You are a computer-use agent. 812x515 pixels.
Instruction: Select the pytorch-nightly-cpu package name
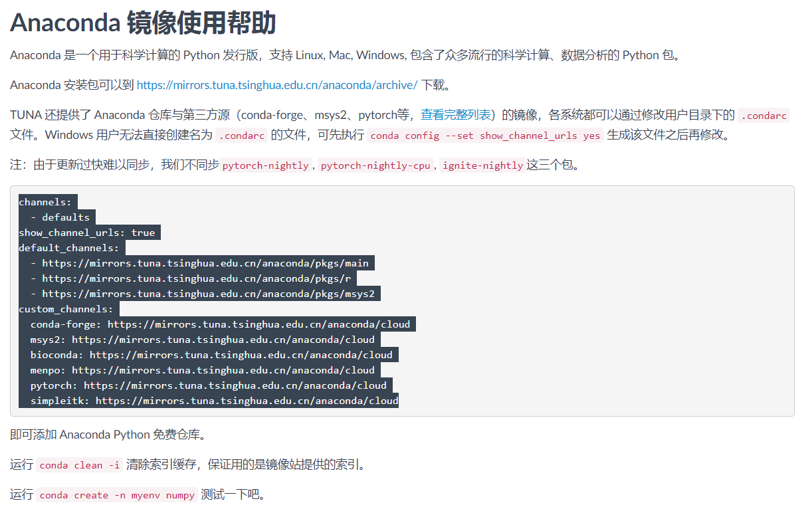375,165
